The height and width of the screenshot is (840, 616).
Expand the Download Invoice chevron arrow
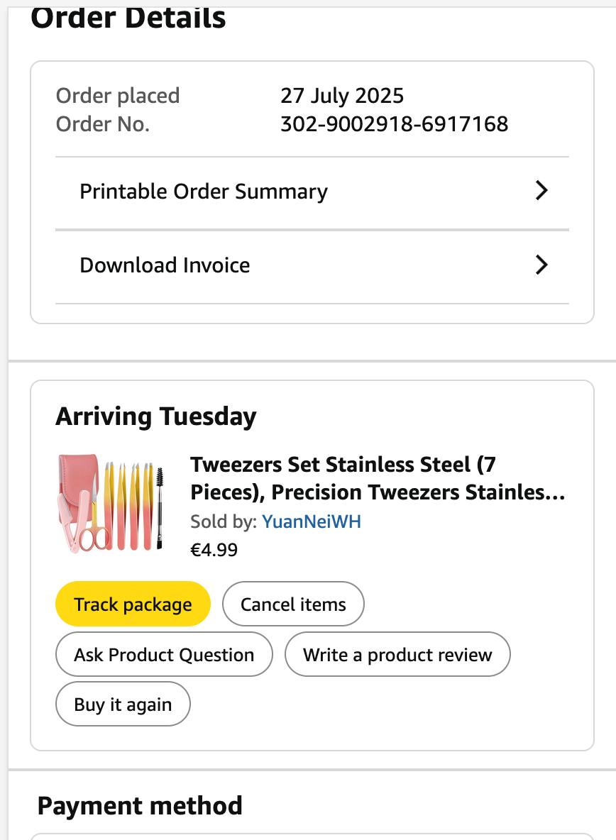click(x=541, y=265)
